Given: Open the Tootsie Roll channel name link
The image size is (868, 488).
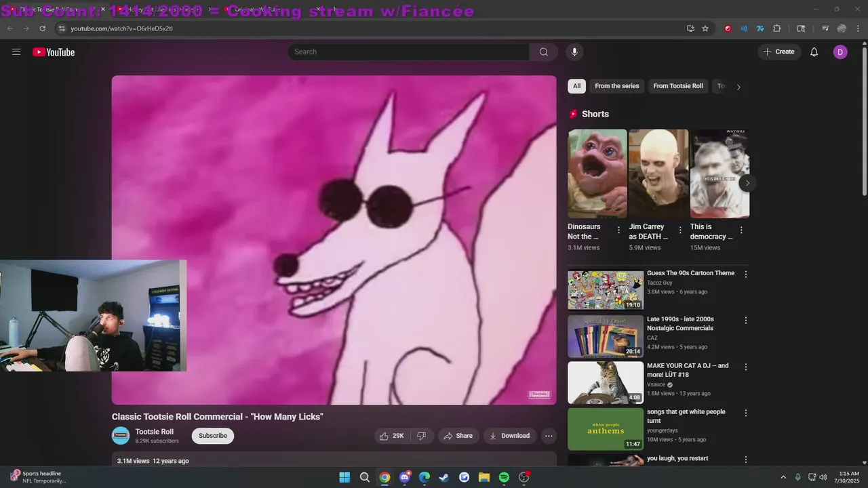Looking at the screenshot, I should 155,432.
